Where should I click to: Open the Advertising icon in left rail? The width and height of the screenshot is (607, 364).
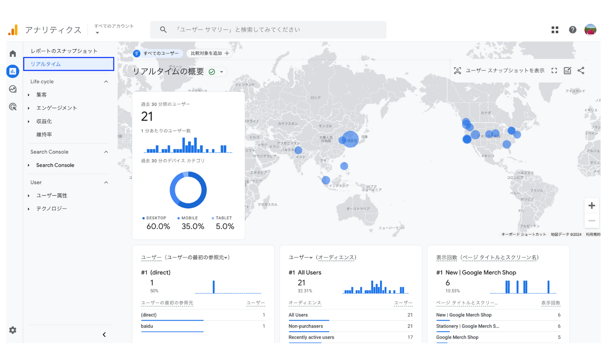pyautogui.click(x=13, y=107)
